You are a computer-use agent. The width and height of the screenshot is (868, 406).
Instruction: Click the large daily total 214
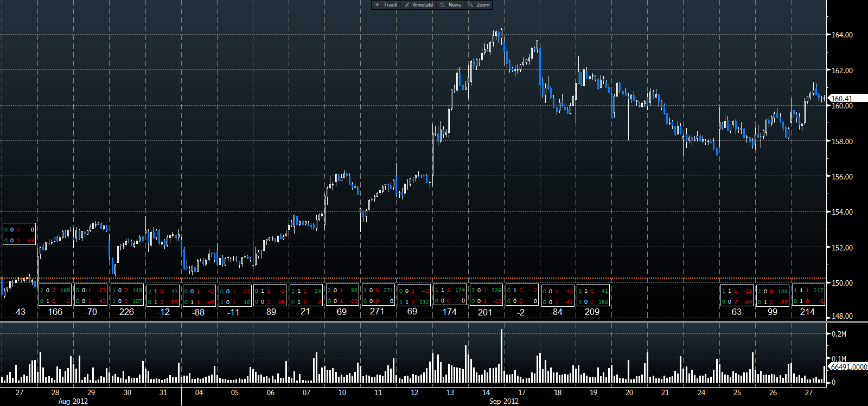(807, 312)
